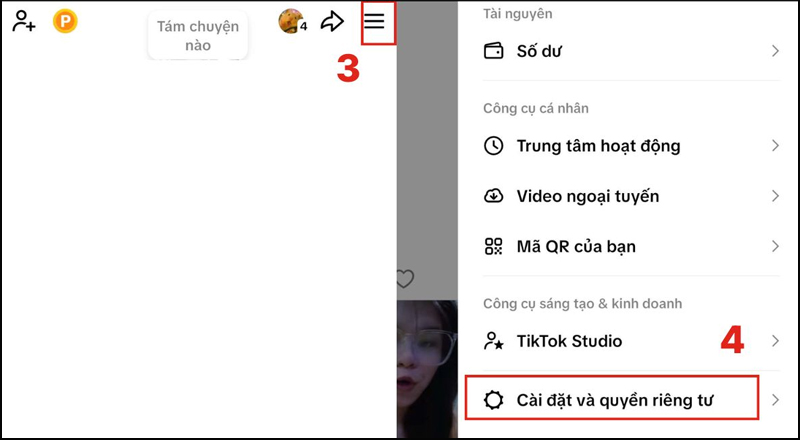800x440 pixels.
Task: Open the avatar thumbnail with the 4 badge
Action: click(292, 21)
